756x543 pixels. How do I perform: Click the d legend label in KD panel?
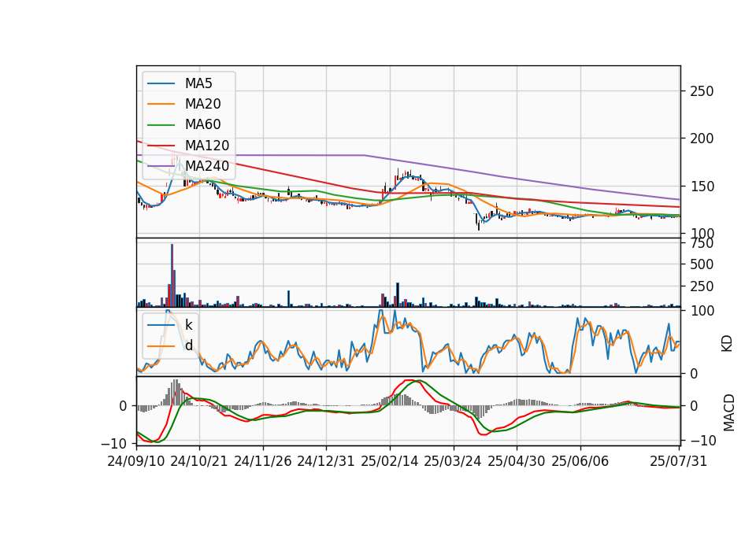188,345
